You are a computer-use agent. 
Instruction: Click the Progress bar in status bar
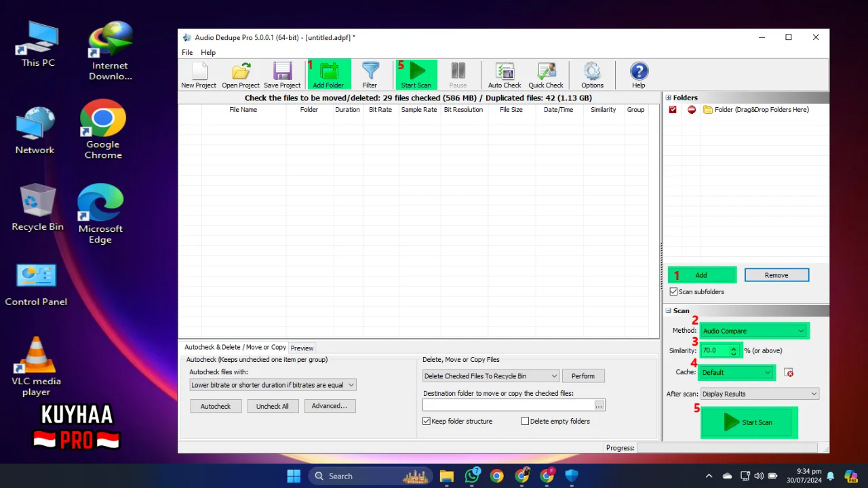(727, 448)
